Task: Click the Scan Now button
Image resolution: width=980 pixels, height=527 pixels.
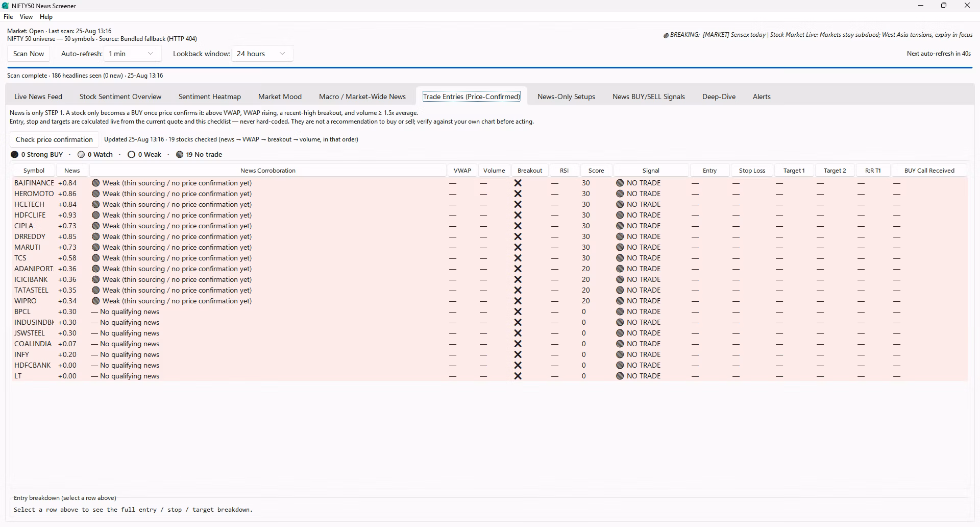Action: (29, 54)
